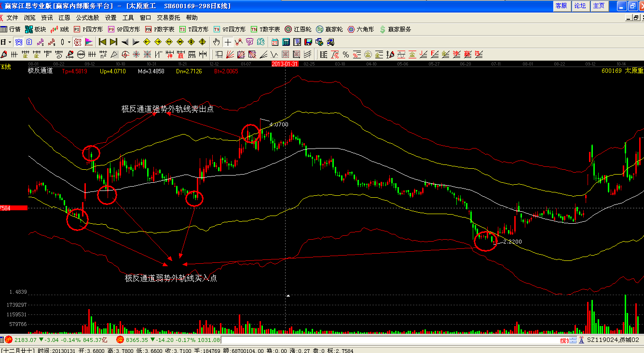The image size is (644, 353).
Task: Jump to first bar with skip-to-start icon
Action: 102,42
